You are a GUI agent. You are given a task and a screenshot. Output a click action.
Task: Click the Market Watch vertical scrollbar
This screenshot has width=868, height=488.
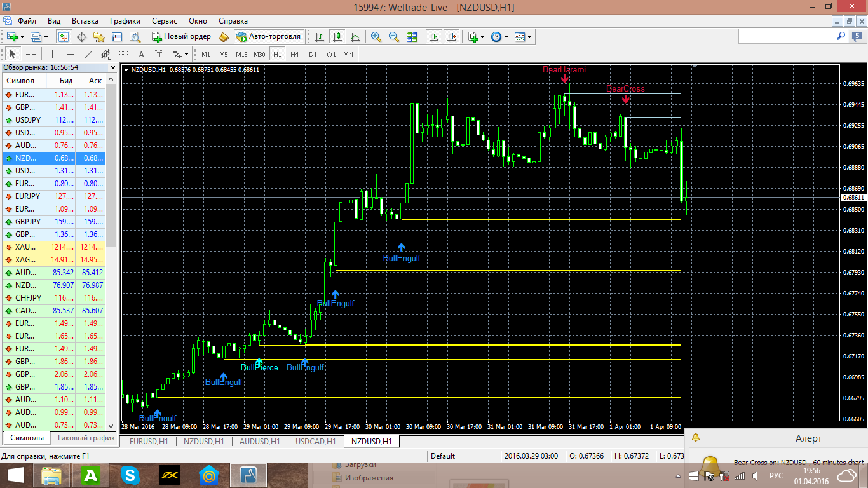pos(112,252)
